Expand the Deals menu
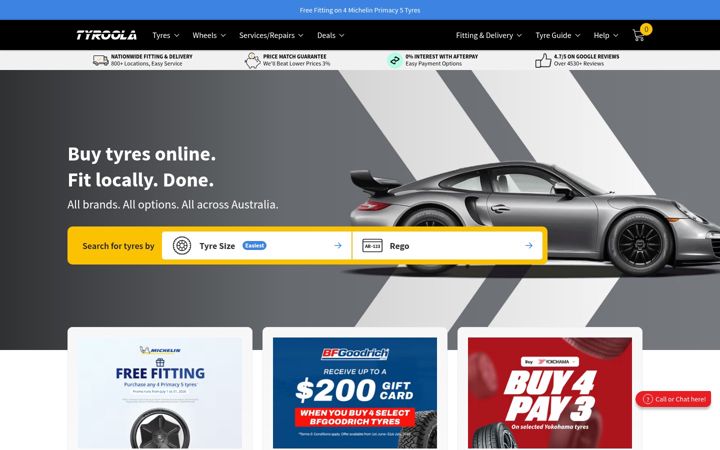The height and width of the screenshot is (450, 720). (331, 35)
